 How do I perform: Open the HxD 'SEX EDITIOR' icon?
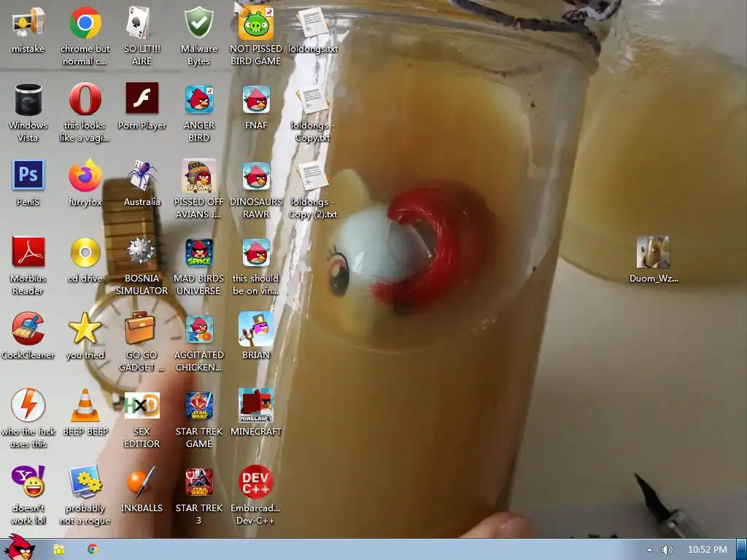pyautogui.click(x=142, y=405)
